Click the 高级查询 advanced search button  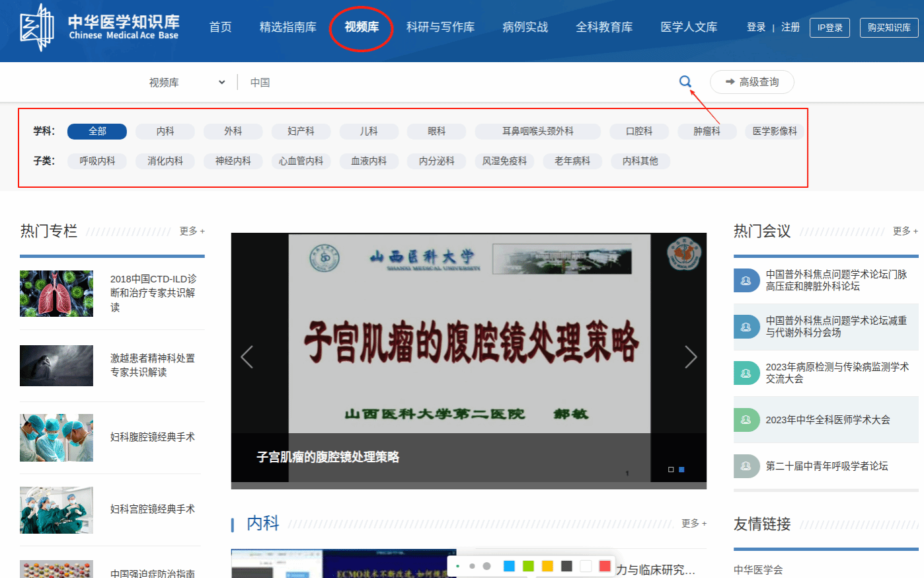751,82
